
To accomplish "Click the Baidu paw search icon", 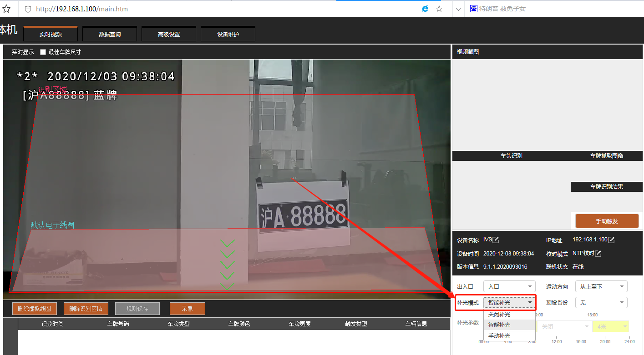I will [474, 9].
